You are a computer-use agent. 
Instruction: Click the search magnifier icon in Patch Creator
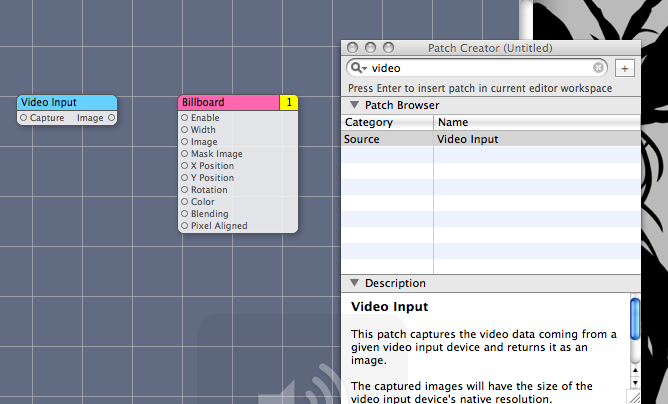(x=358, y=68)
